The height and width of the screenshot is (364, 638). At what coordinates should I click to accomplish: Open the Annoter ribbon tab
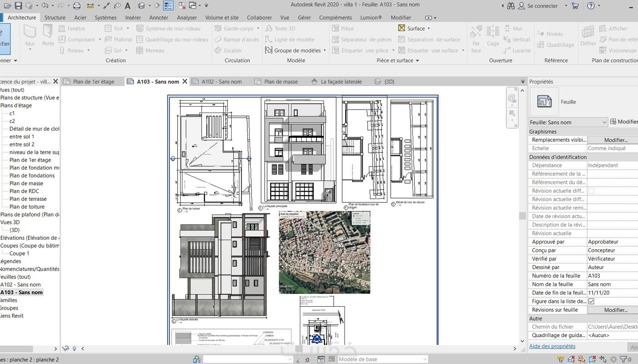coord(159,18)
